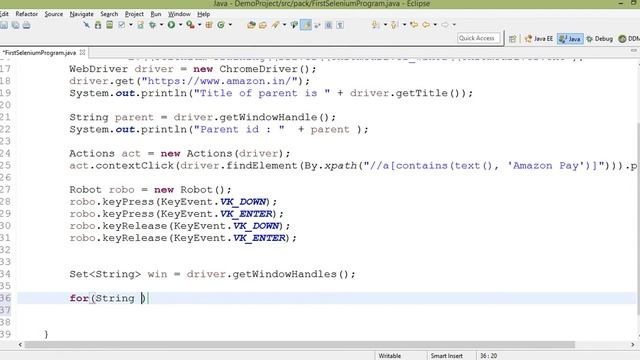Click the Previous Annotation icon
The image size is (640, 360).
[x=394, y=24]
